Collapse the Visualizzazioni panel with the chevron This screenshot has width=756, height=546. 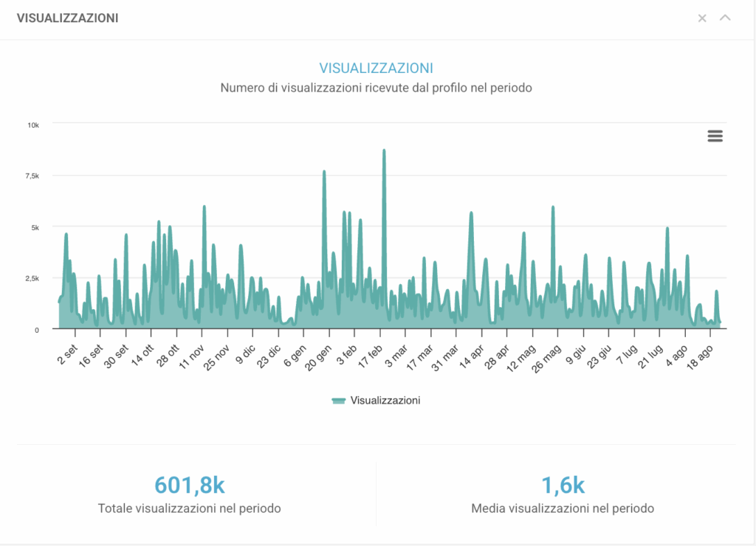pyautogui.click(x=725, y=18)
